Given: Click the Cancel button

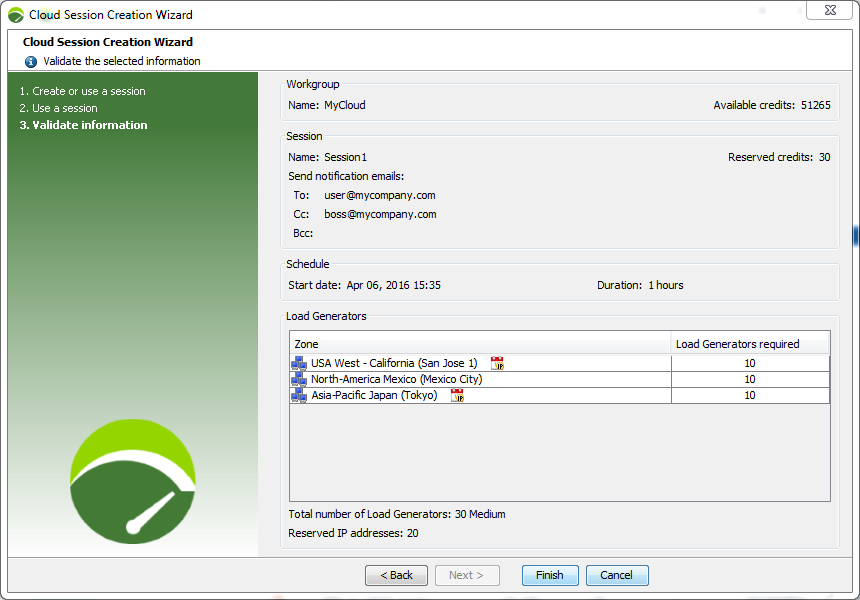Looking at the screenshot, I should click(617, 575).
